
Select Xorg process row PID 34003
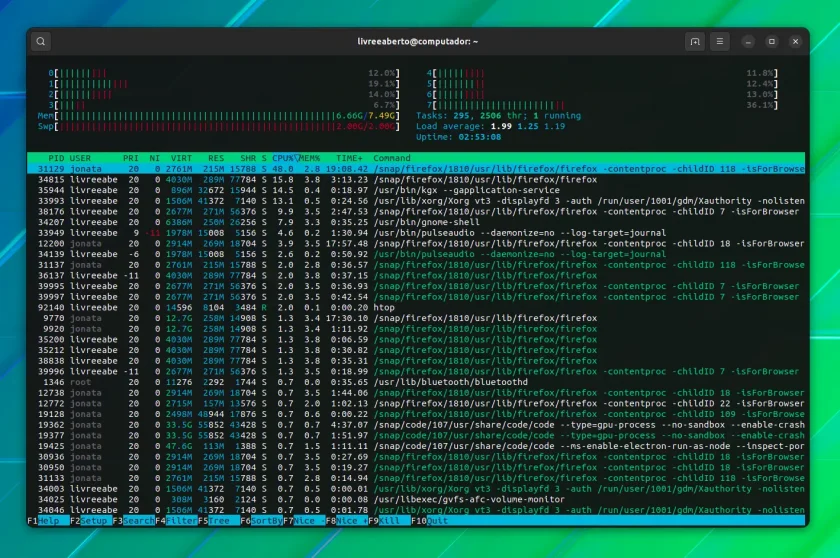coord(416,489)
